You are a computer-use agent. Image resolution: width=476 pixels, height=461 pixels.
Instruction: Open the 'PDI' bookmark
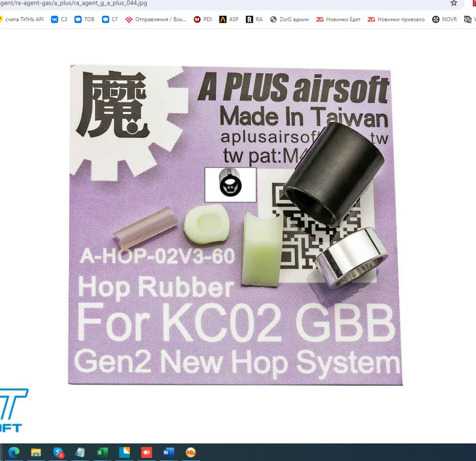point(203,20)
